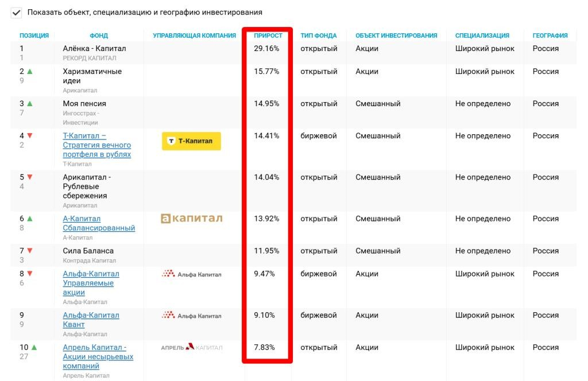The height and width of the screenshot is (381, 588).
Task: Click green up arrow beside position 10
Action: [34, 347]
